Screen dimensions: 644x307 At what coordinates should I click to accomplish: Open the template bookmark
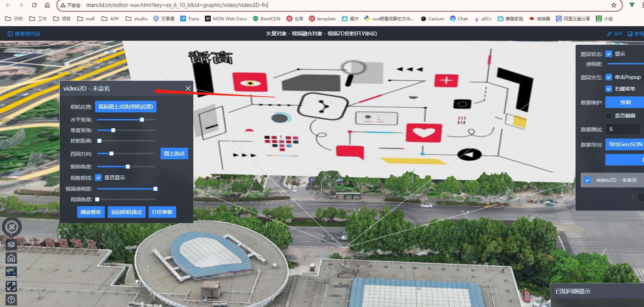[322, 19]
